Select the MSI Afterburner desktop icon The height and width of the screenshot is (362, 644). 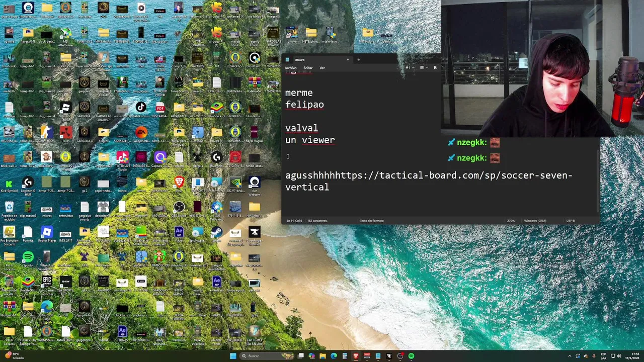pyautogui.click(x=65, y=37)
